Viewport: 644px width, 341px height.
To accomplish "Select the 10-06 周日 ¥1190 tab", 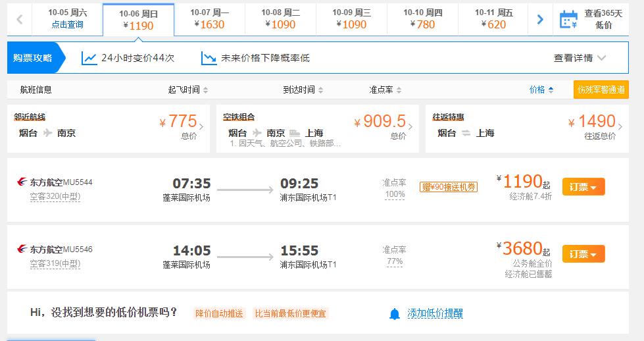I will click(x=138, y=20).
